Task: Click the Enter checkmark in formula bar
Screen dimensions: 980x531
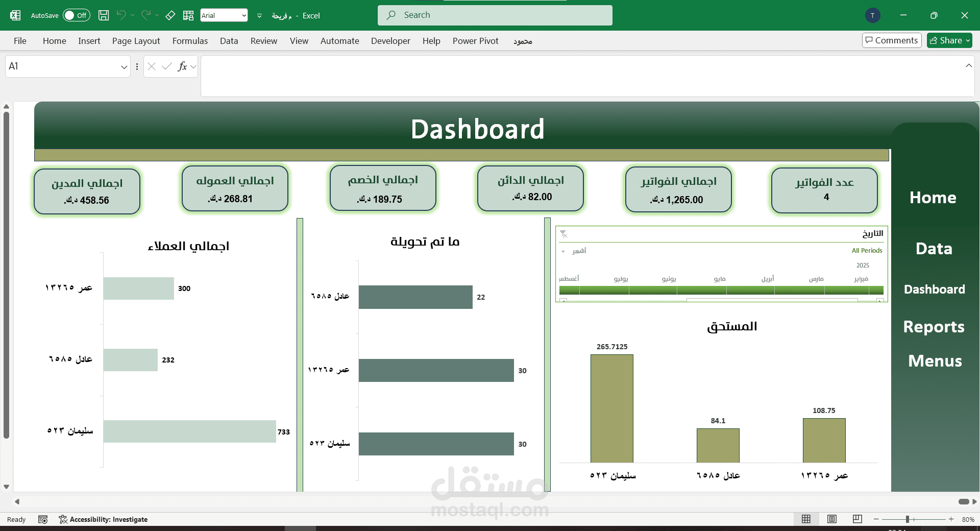Action: 166,66
